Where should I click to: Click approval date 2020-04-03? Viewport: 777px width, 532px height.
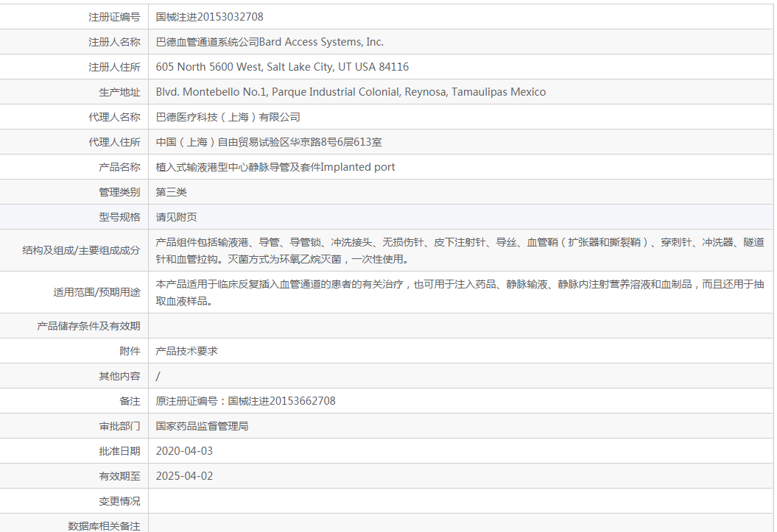click(x=184, y=451)
